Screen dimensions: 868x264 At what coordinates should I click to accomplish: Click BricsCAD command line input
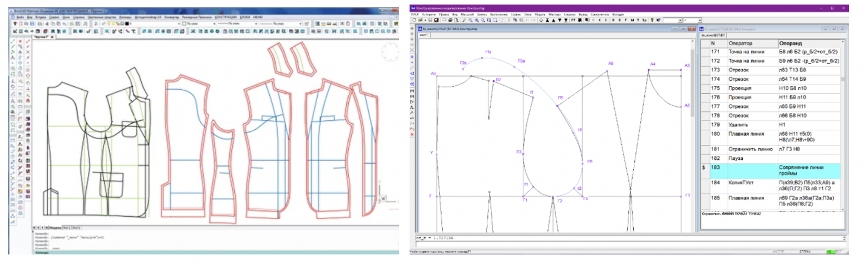[217, 253]
